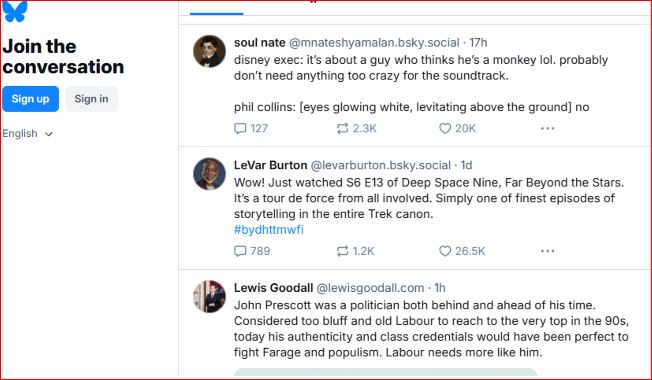Repost soul nate's Phil Collins post
Image resolution: width=652 pixels, height=380 pixels.
[356, 128]
